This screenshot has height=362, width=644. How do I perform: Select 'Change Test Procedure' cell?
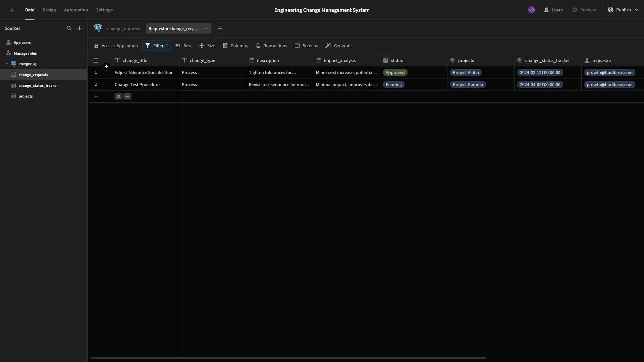pyautogui.click(x=145, y=85)
